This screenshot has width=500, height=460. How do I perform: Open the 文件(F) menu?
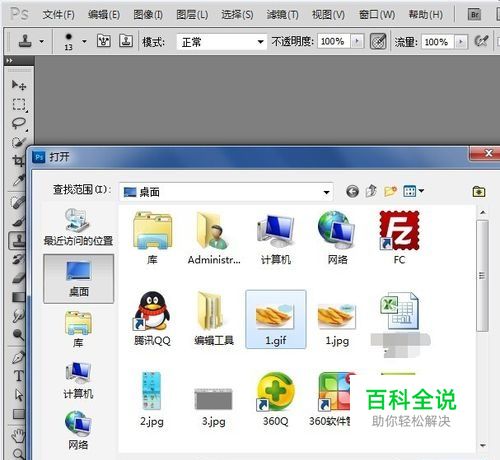click(x=59, y=14)
